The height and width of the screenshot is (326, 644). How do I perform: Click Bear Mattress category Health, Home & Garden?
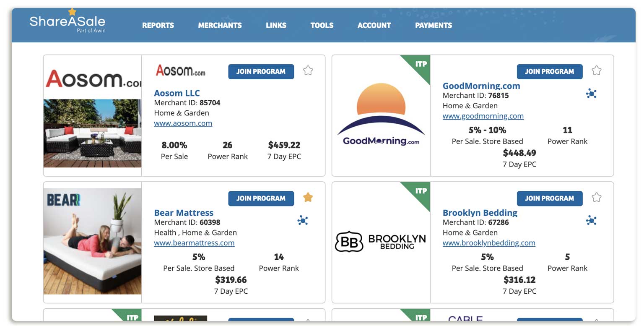[195, 232]
